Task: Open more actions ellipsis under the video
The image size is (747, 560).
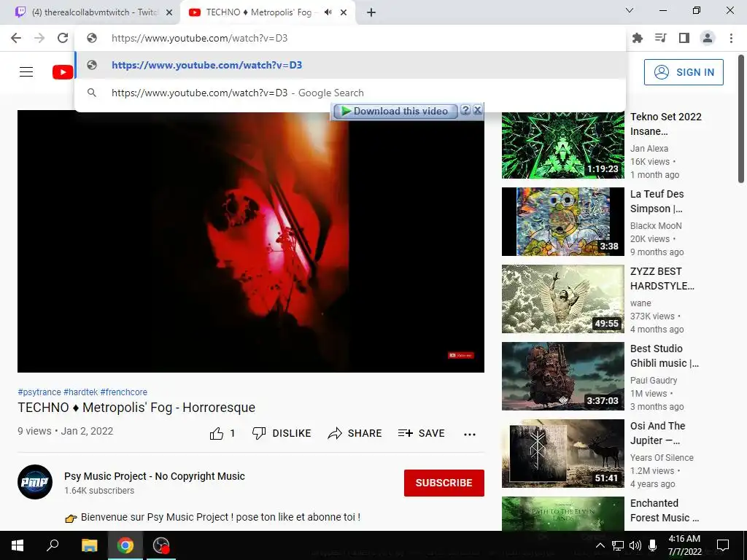Action: [470, 434]
